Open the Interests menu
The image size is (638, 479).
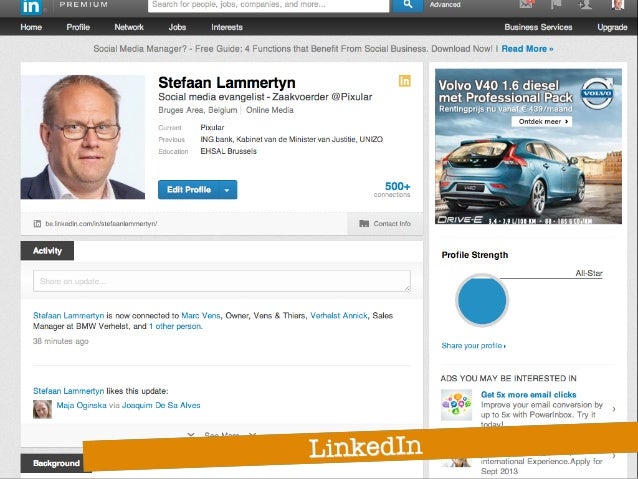227,27
